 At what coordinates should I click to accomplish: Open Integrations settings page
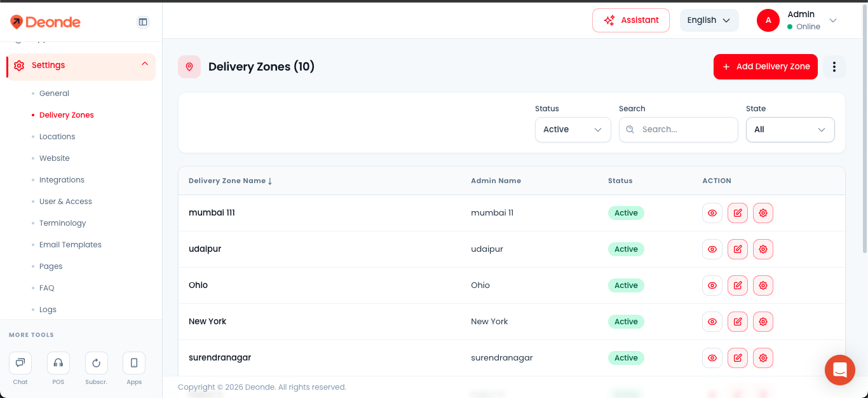pos(62,180)
